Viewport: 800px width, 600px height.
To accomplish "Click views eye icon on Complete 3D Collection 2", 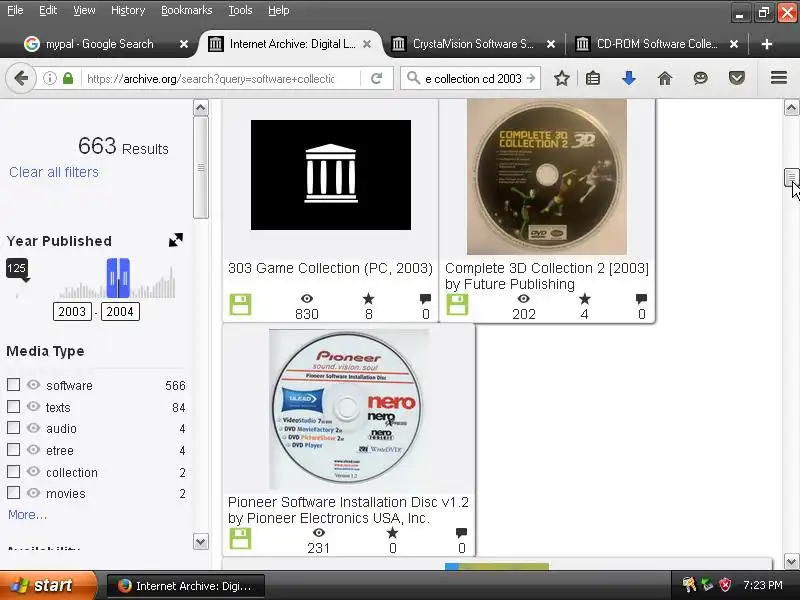I will point(523,299).
